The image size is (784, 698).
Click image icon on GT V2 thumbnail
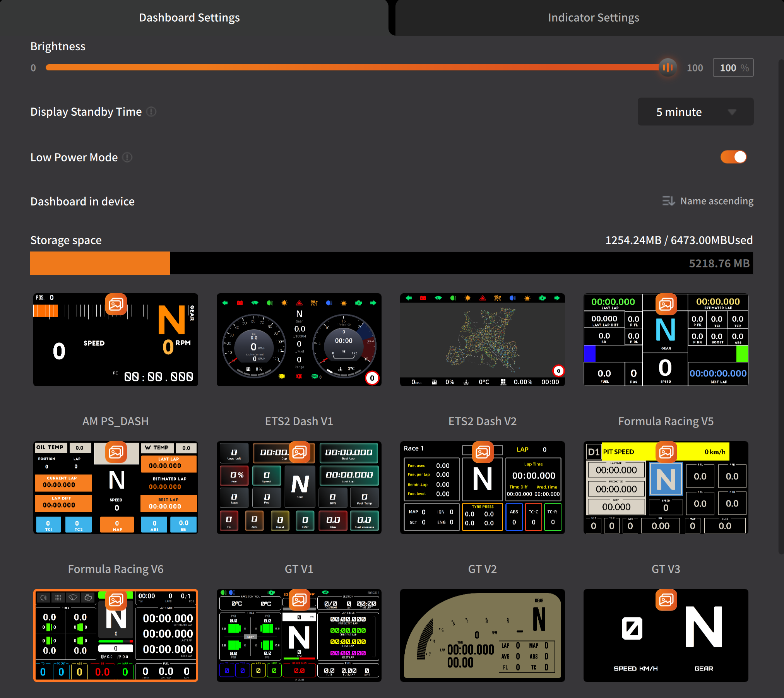pyautogui.click(x=483, y=452)
